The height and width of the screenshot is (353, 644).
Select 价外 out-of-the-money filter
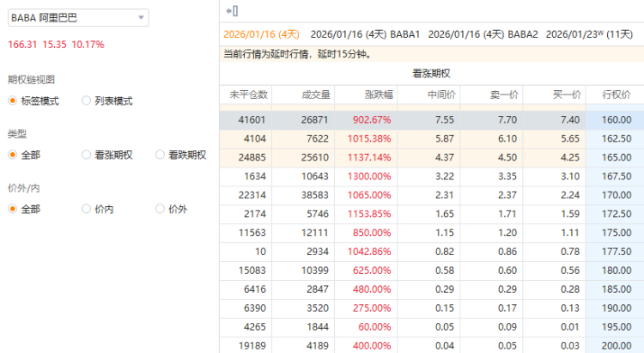pyautogui.click(x=160, y=209)
